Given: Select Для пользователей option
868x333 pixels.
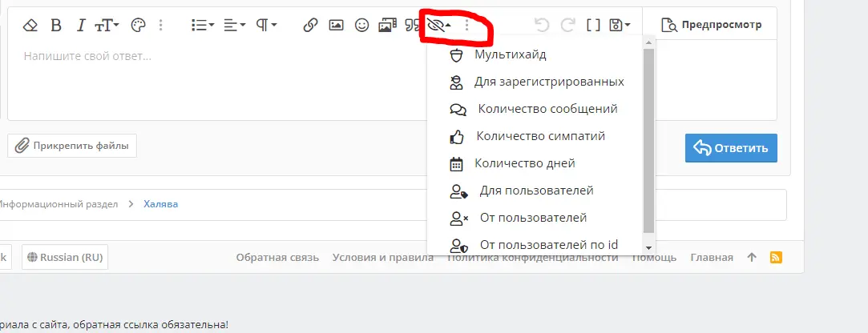Looking at the screenshot, I should (536, 191).
